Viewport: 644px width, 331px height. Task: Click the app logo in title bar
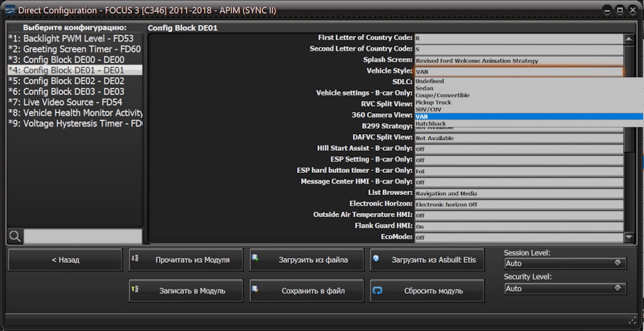[x=10, y=10]
